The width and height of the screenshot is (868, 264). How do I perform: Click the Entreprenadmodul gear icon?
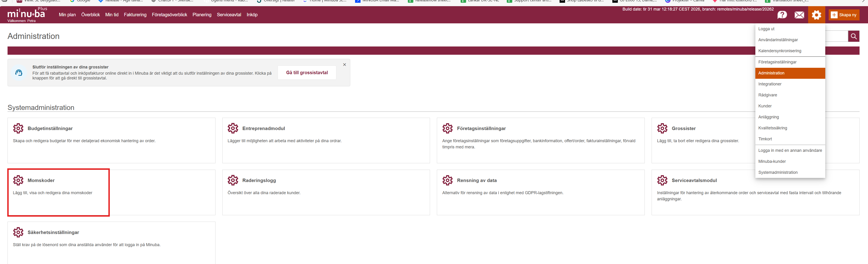click(x=233, y=128)
